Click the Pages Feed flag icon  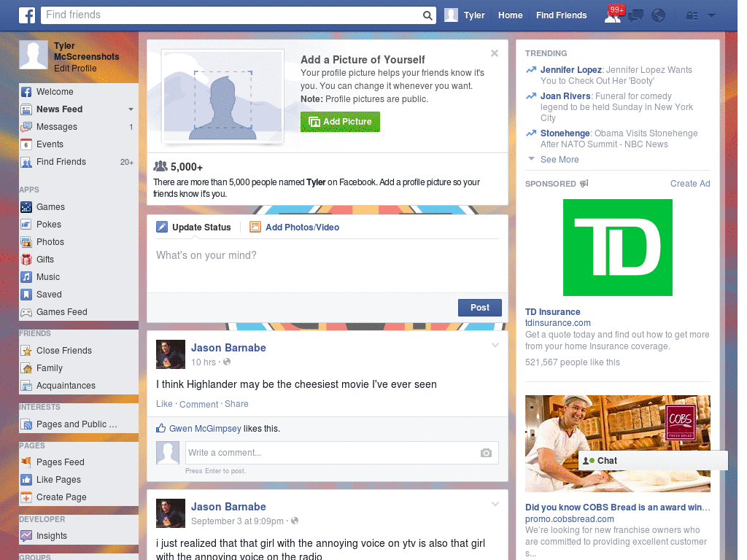coord(26,462)
